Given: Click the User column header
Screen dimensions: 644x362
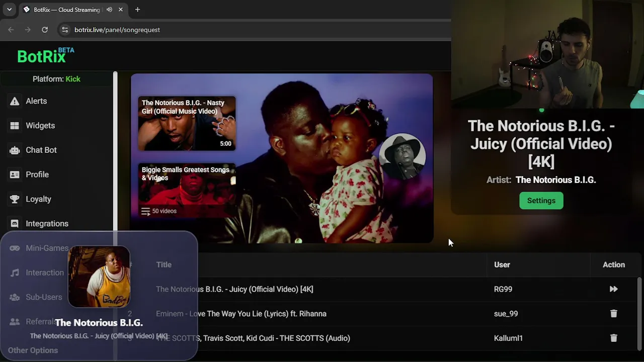Looking at the screenshot, I should 502,264.
